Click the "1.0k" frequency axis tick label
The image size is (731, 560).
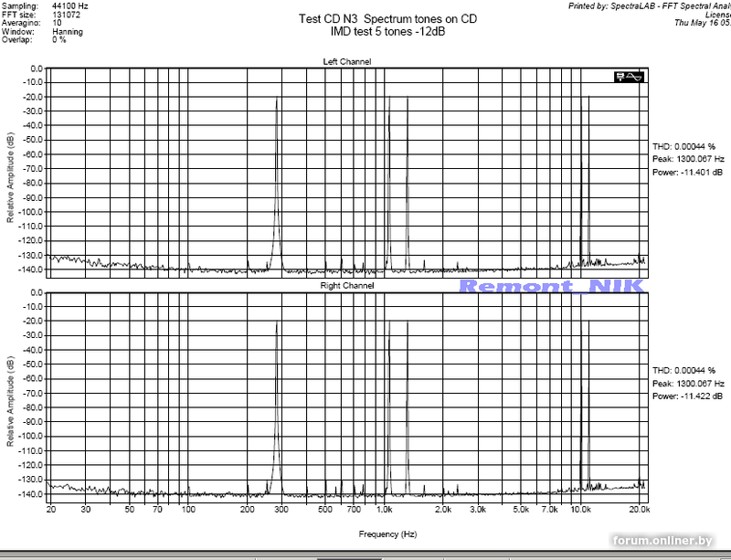click(384, 510)
